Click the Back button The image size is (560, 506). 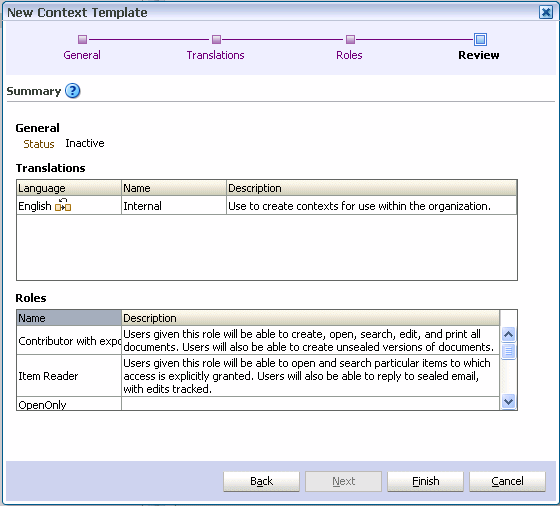click(261, 481)
